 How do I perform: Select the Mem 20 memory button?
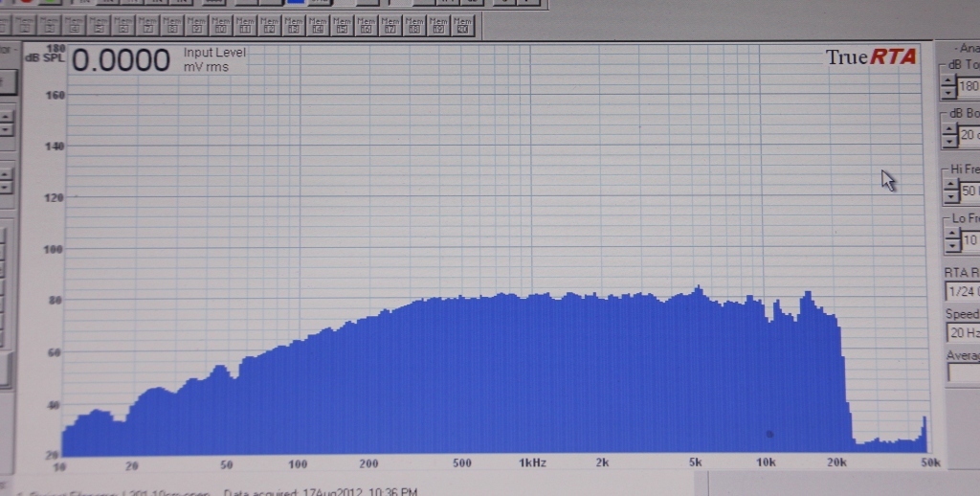(x=463, y=25)
